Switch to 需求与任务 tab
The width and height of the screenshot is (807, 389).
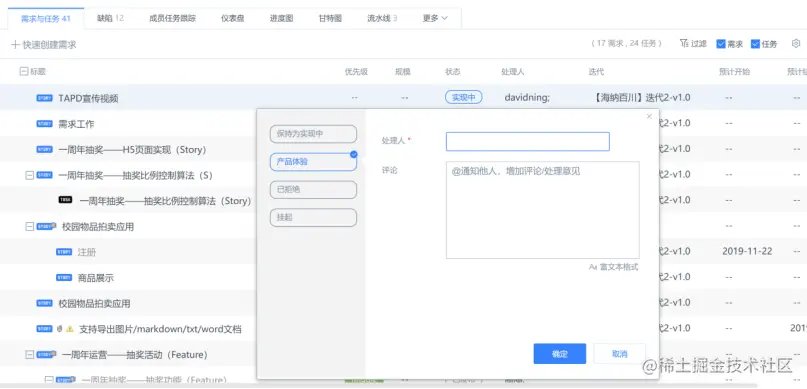[46, 19]
